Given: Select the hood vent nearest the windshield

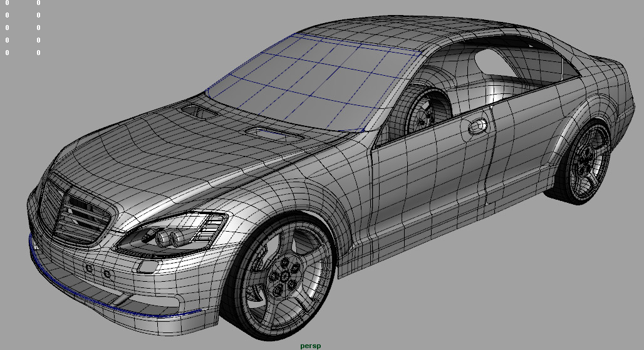Looking at the screenshot, I should pyautogui.click(x=199, y=111).
